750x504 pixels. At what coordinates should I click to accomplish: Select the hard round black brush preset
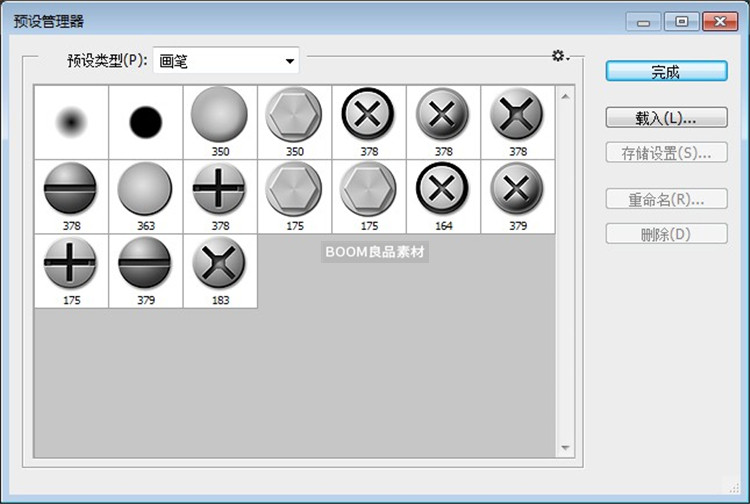click(x=146, y=121)
